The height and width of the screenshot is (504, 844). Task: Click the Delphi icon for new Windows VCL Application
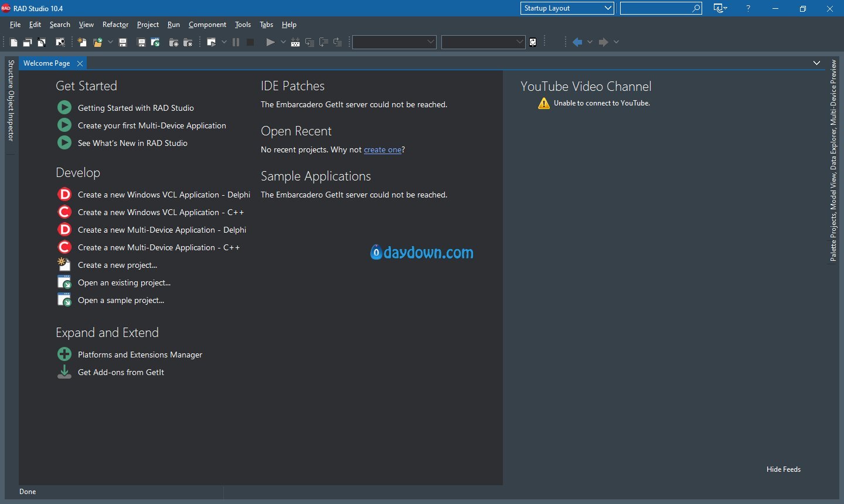click(x=64, y=195)
